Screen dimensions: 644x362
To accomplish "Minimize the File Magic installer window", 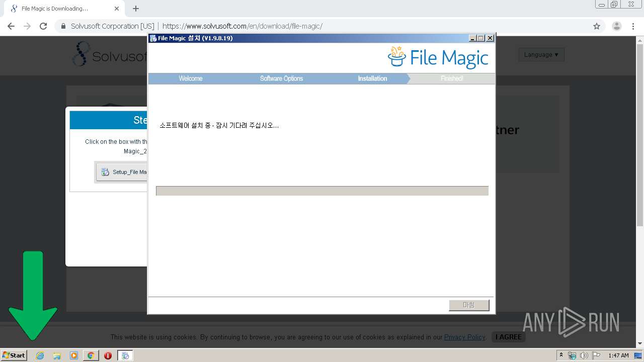I will pos(472,38).
